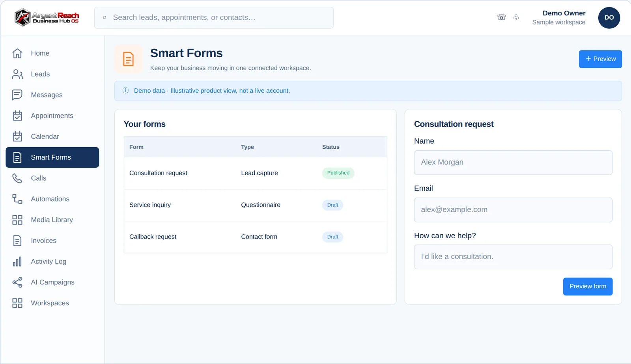Open the DO user avatar

tap(609, 18)
